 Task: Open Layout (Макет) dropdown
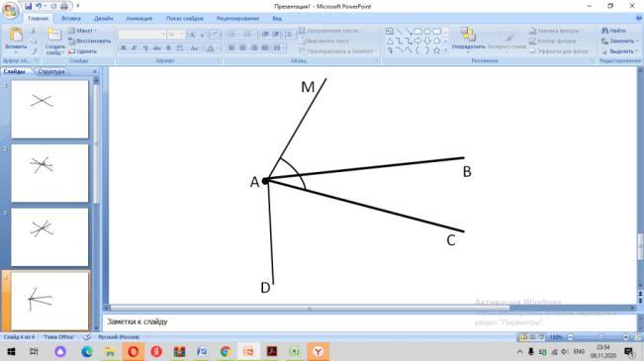[82, 31]
